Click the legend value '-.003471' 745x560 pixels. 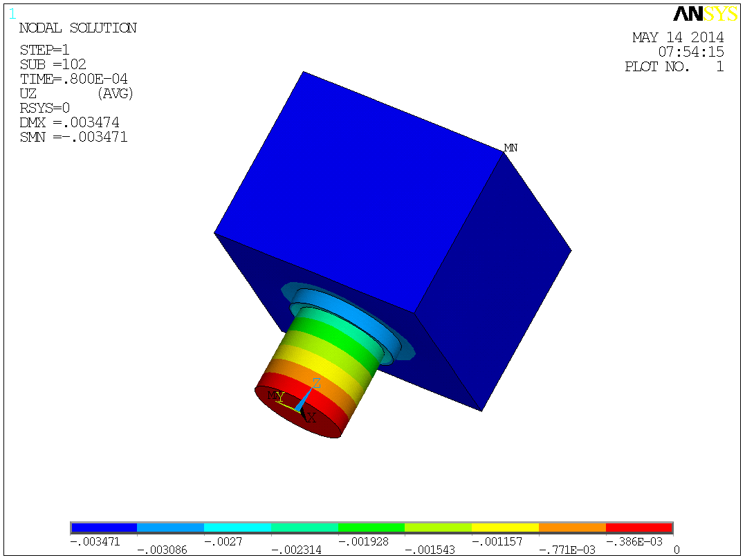[95, 542]
